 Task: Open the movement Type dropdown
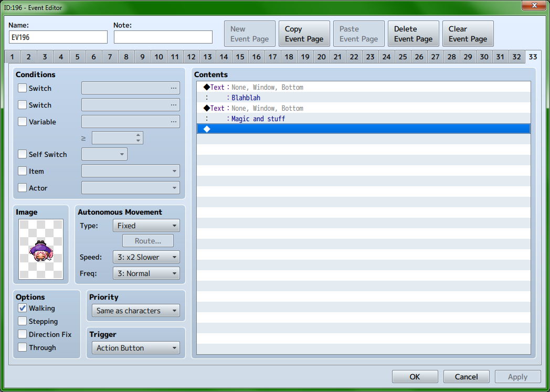tap(146, 226)
